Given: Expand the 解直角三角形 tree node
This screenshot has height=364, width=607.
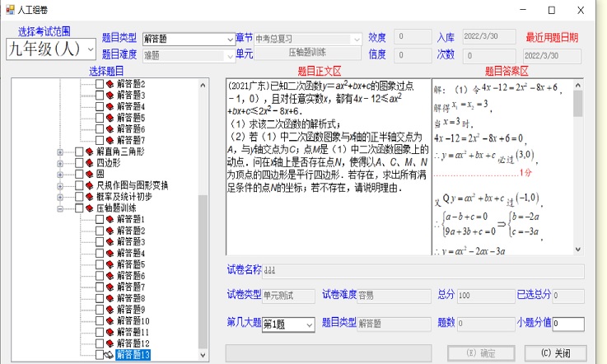Looking at the screenshot, I should [x=60, y=152].
